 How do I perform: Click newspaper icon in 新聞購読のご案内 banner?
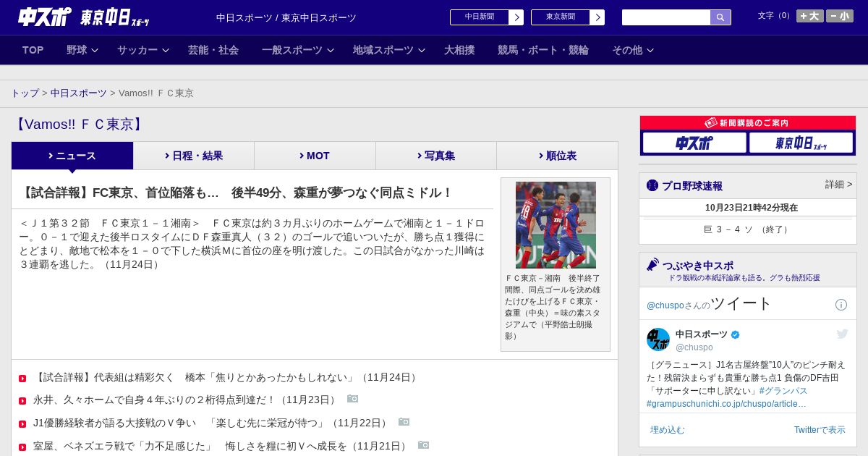point(711,123)
